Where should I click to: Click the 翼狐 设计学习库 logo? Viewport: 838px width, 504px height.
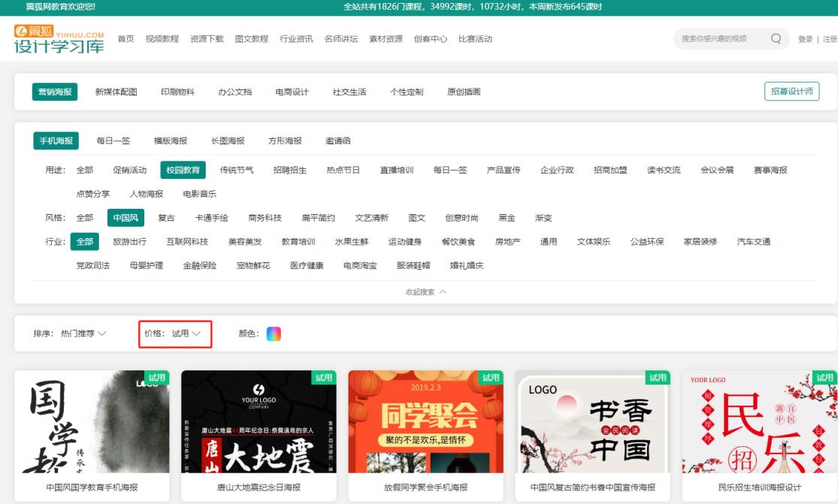click(59, 39)
